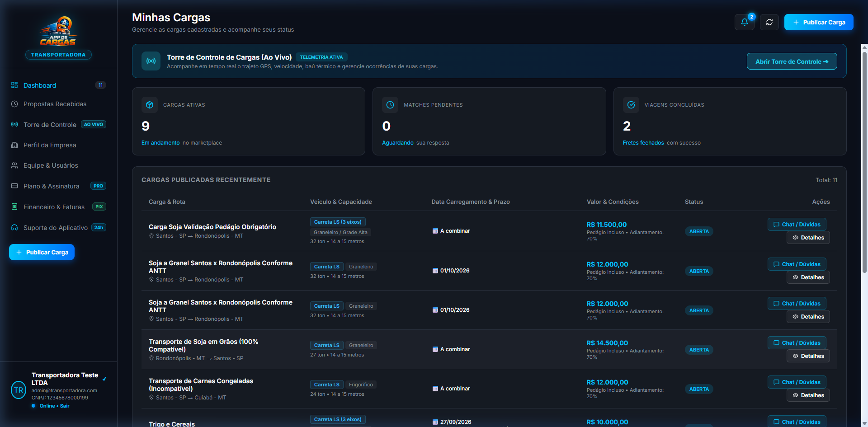Image resolution: width=868 pixels, height=427 pixels.
Task: Open Chat / Dúvidas for Carga Soja Validação Pedágio
Action: [797, 225]
